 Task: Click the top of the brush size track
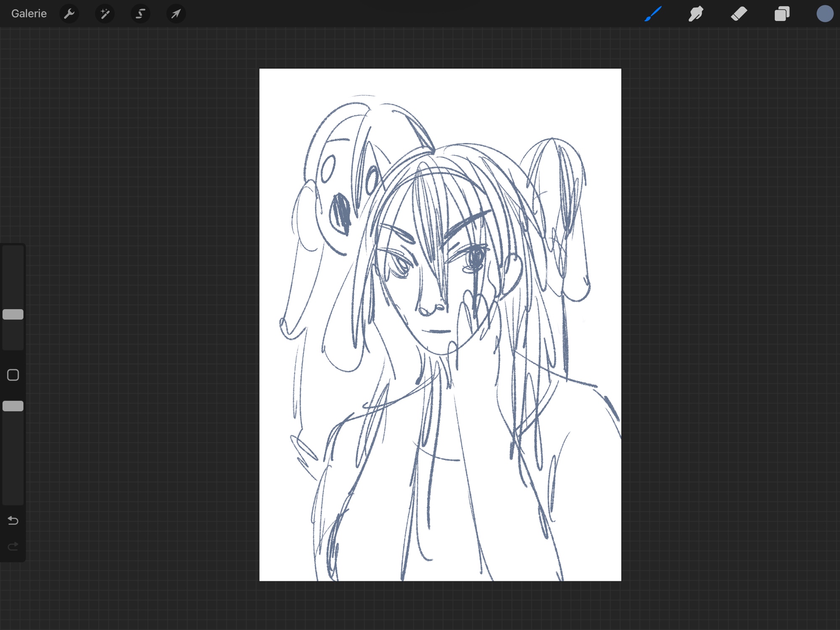pos(13,252)
